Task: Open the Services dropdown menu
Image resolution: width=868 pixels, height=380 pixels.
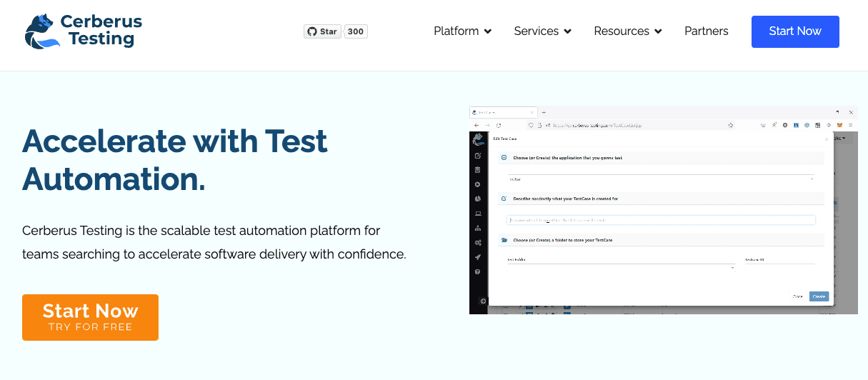Action: point(542,31)
